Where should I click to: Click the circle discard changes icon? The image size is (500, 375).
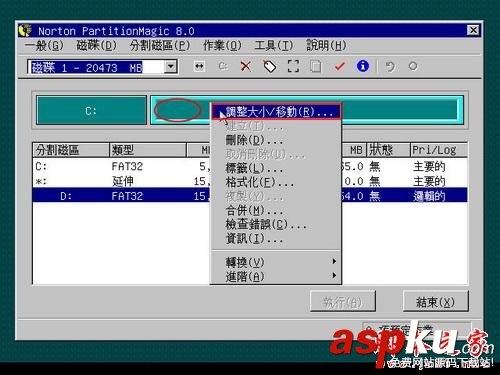(x=413, y=66)
